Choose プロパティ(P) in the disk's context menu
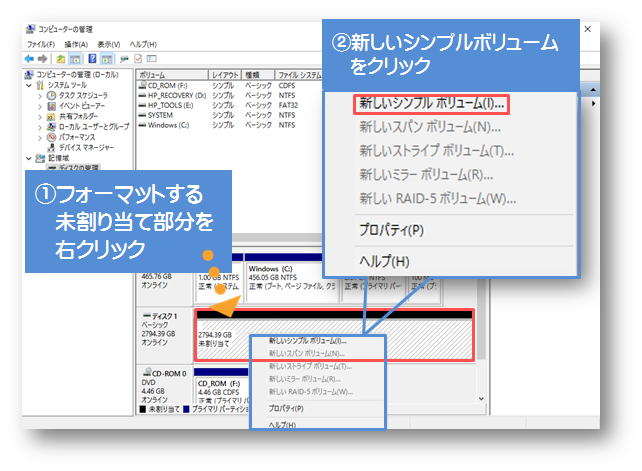 click(286, 408)
